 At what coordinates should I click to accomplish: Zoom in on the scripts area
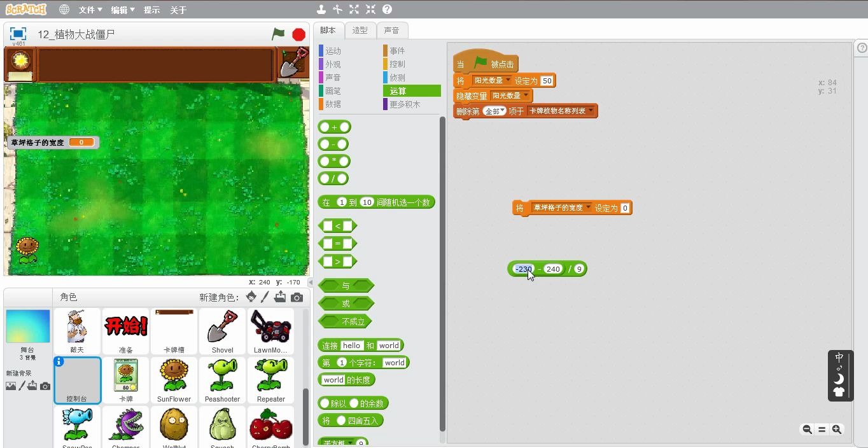coord(837,430)
